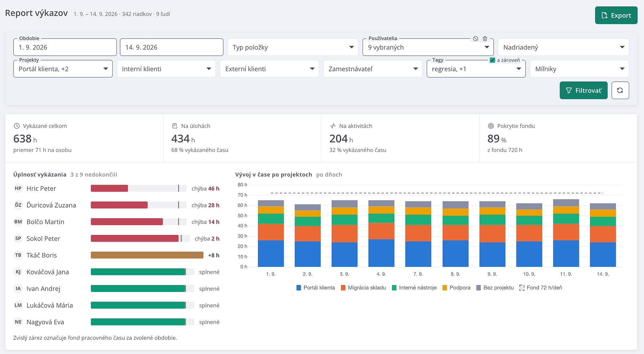The height and width of the screenshot is (354, 644).
Task: Click Tkáč Boris's brown overtime progress bar
Action: point(147,256)
